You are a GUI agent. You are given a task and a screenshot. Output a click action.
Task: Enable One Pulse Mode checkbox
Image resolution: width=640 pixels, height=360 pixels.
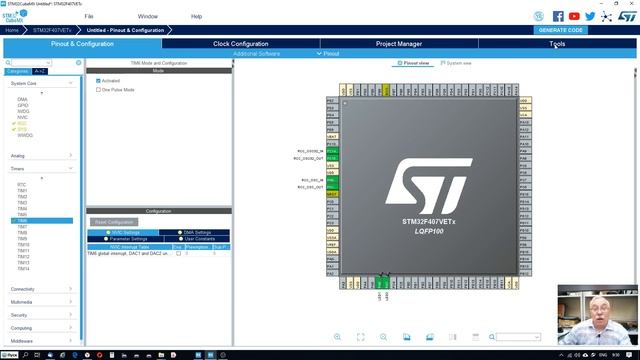click(x=98, y=89)
